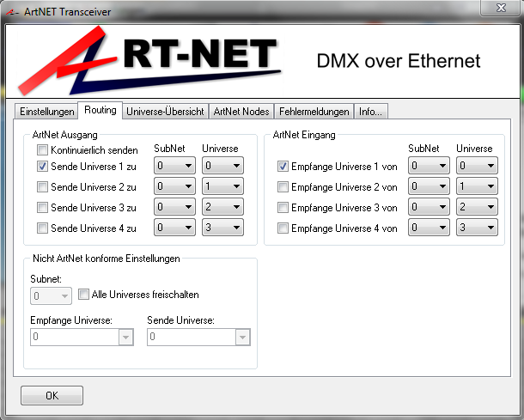524x420 pixels.
Task: Open SubNet dropdown for Empfange Universe 2
Action: click(429, 186)
